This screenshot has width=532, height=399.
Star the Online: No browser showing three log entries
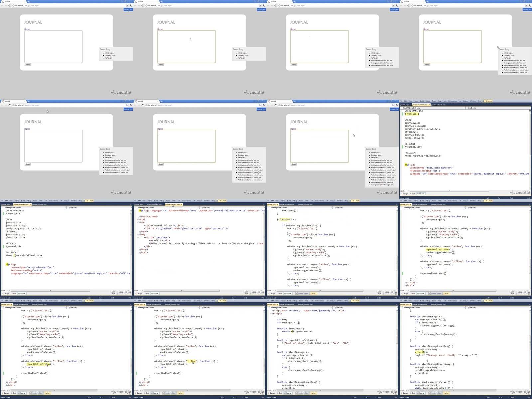point(260,5)
